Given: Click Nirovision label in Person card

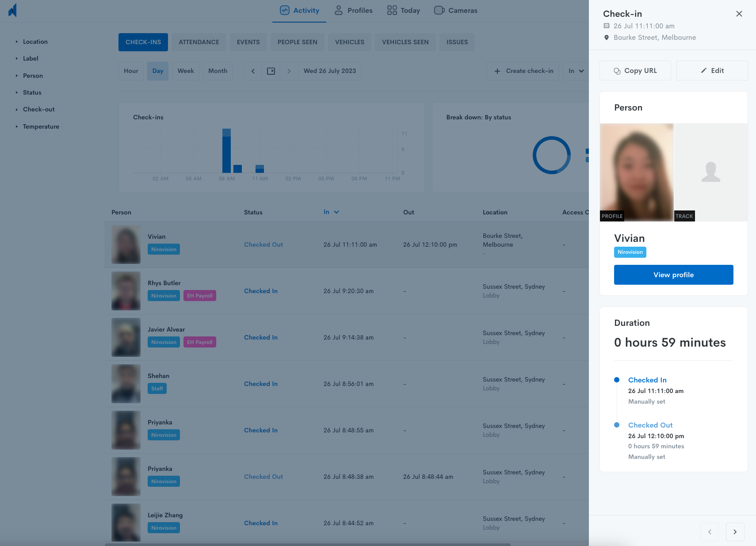Looking at the screenshot, I should 630,252.
